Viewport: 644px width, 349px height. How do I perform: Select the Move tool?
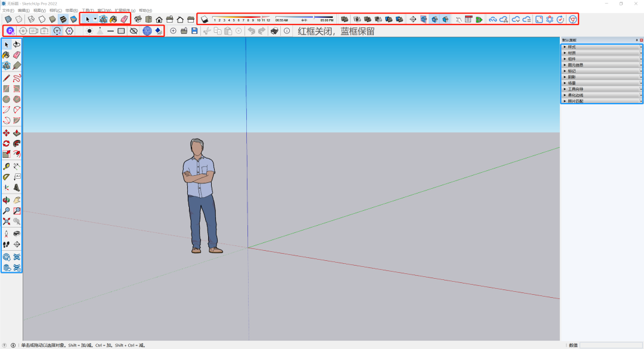[6, 133]
